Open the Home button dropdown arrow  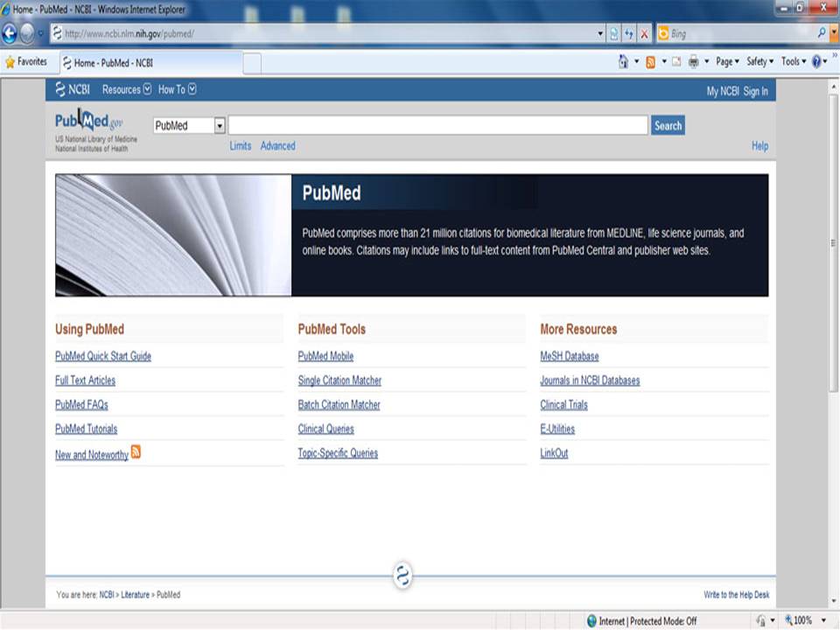636,61
